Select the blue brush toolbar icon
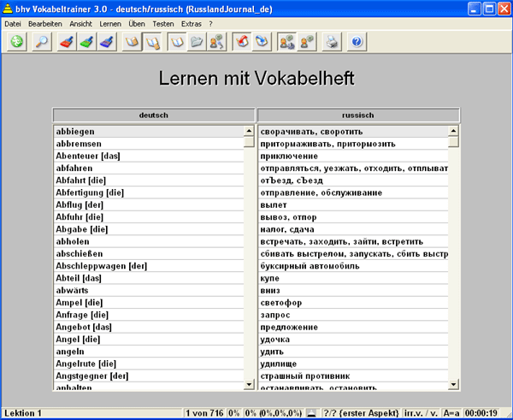513x420 pixels. 107,42
